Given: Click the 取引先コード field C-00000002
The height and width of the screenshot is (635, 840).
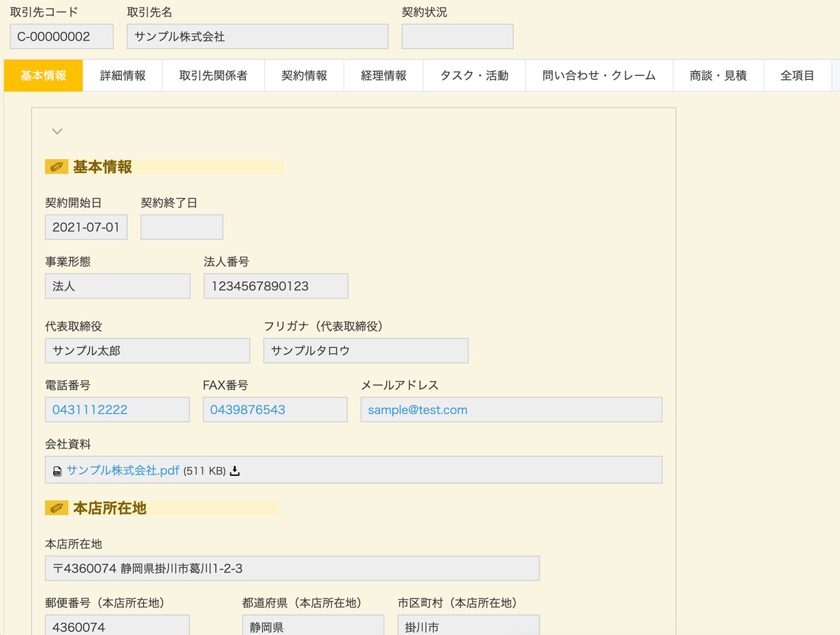Looking at the screenshot, I should (62, 37).
